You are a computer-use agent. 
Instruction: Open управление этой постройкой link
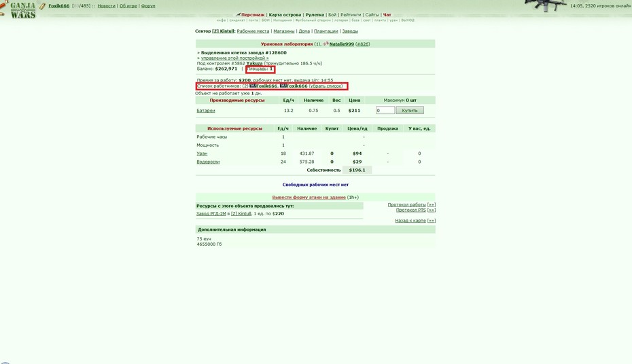[x=234, y=58]
